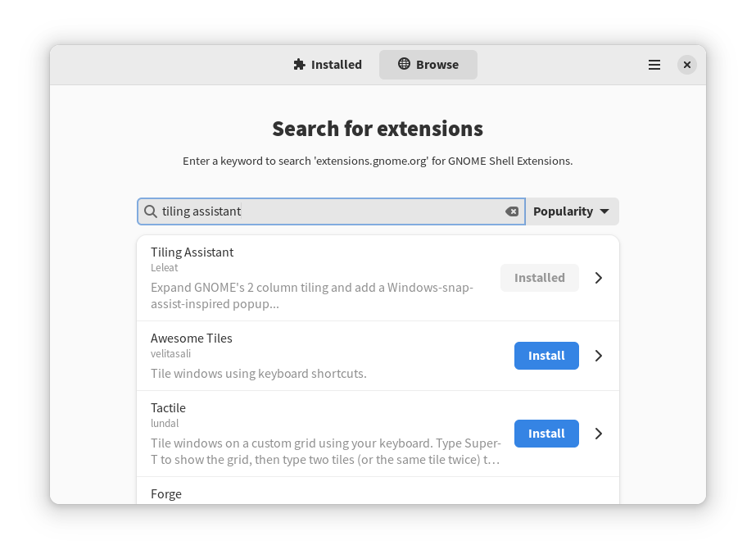Close the Extensions window
The height and width of the screenshot is (559, 756).
point(687,65)
